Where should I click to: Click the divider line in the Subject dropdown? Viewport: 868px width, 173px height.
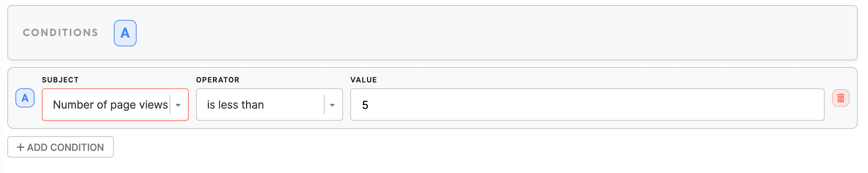coord(170,105)
